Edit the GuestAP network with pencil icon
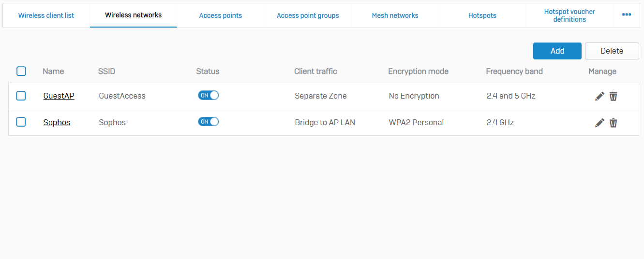 click(599, 96)
